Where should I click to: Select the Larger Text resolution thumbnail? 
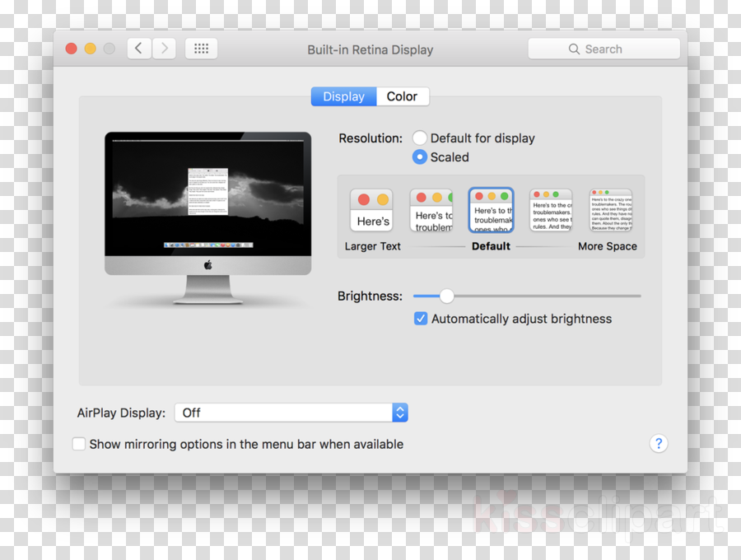pos(372,209)
